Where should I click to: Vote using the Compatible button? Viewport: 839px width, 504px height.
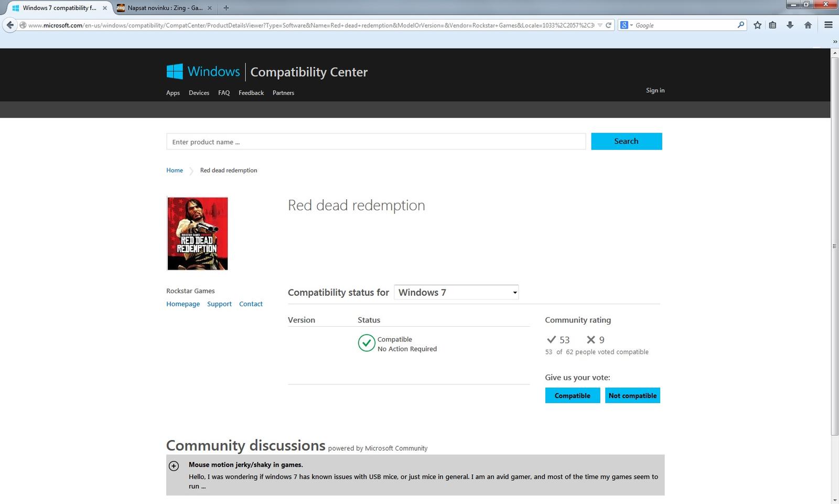coord(572,395)
